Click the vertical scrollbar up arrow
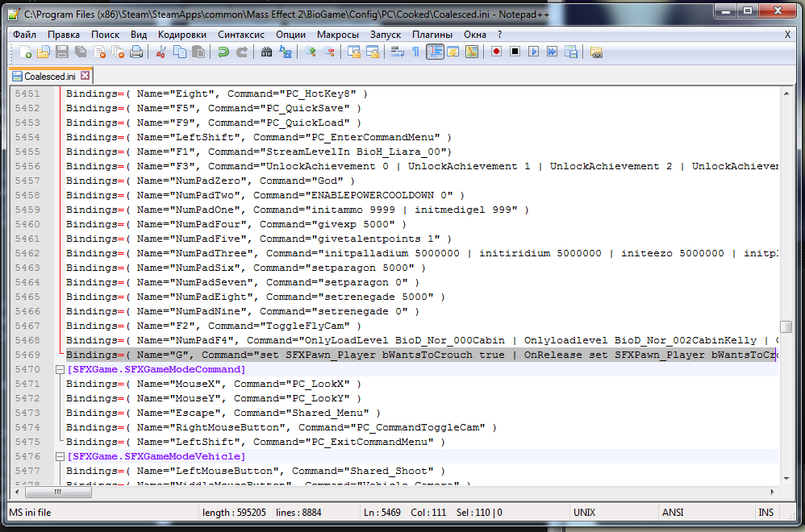The width and height of the screenshot is (805, 532). pyautogui.click(x=786, y=94)
